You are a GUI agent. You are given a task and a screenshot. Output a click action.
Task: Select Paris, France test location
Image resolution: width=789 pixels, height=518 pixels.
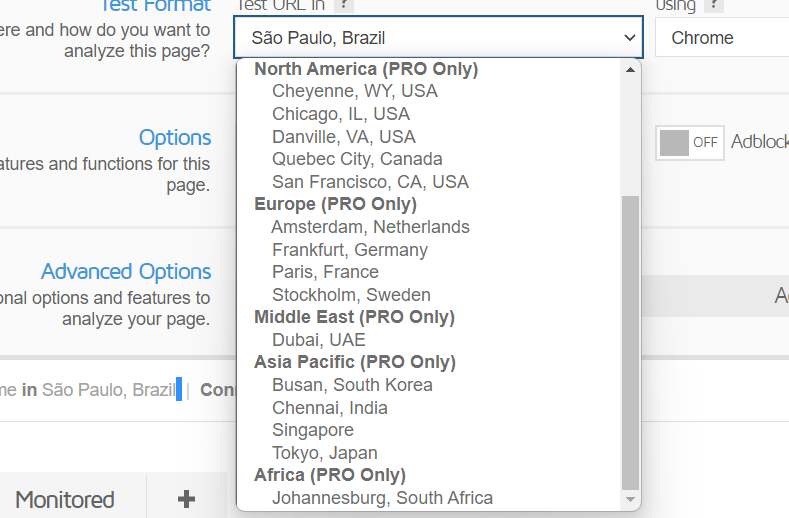point(325,272)
